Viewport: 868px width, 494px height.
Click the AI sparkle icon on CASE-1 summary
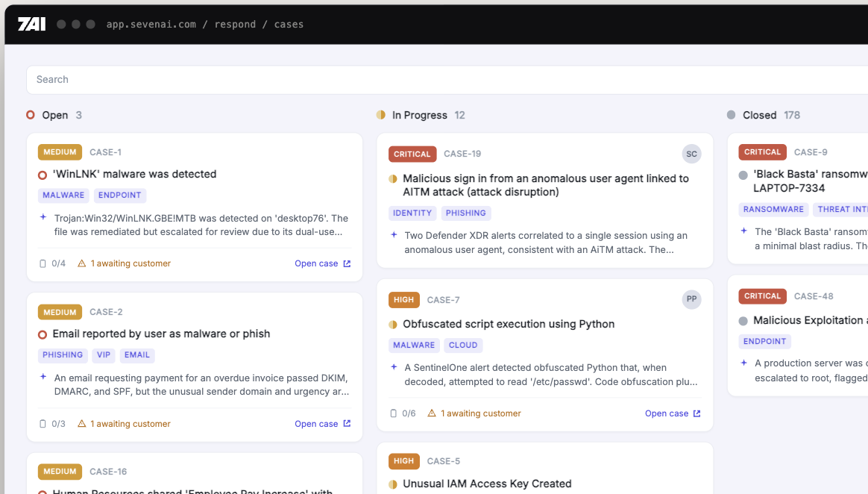tap(43, 217)
